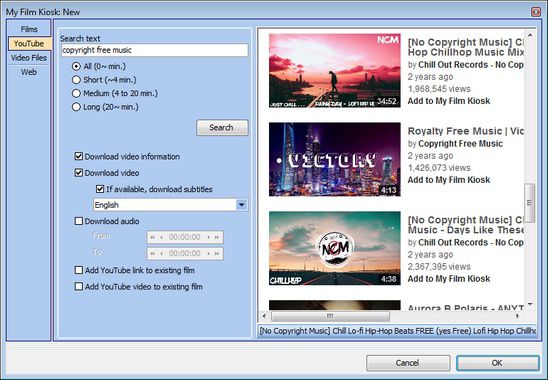Open the Web tab
548x380 pixels.
coord(29,72)
